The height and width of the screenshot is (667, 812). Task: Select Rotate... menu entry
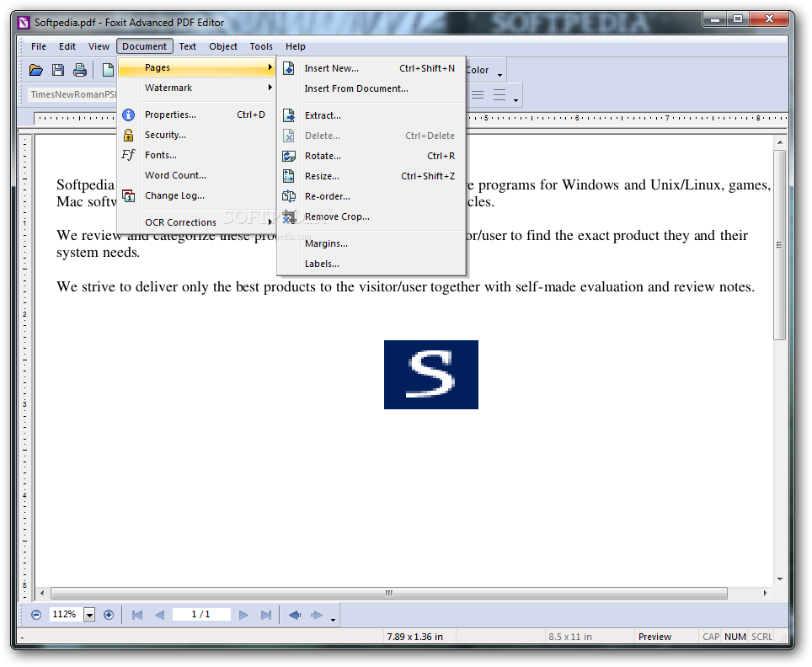[371, 156]
